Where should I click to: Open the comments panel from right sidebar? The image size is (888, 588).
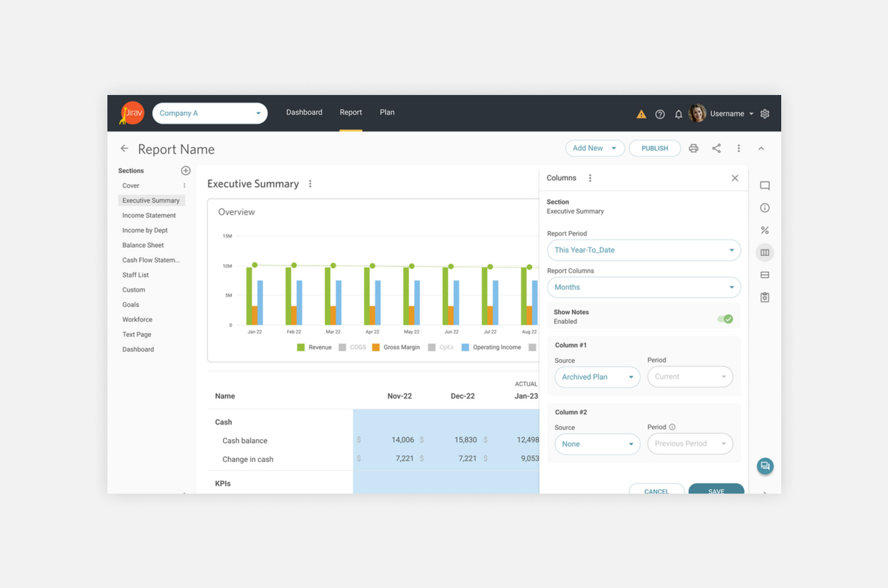click(x=764, y=185)
